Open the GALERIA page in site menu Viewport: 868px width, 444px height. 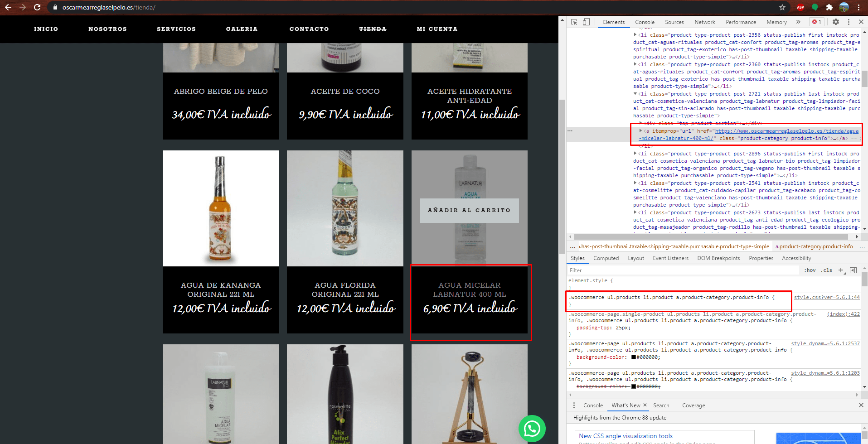242,29
